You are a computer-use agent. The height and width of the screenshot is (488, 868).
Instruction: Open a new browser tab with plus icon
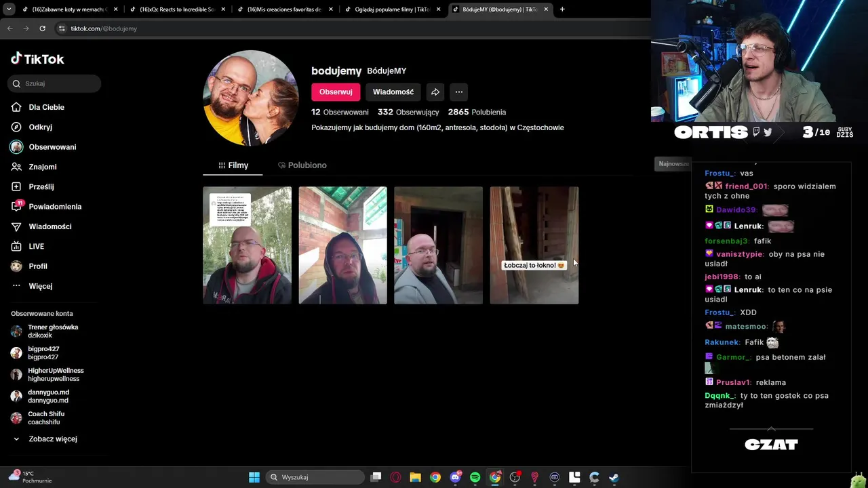(562, 9)
